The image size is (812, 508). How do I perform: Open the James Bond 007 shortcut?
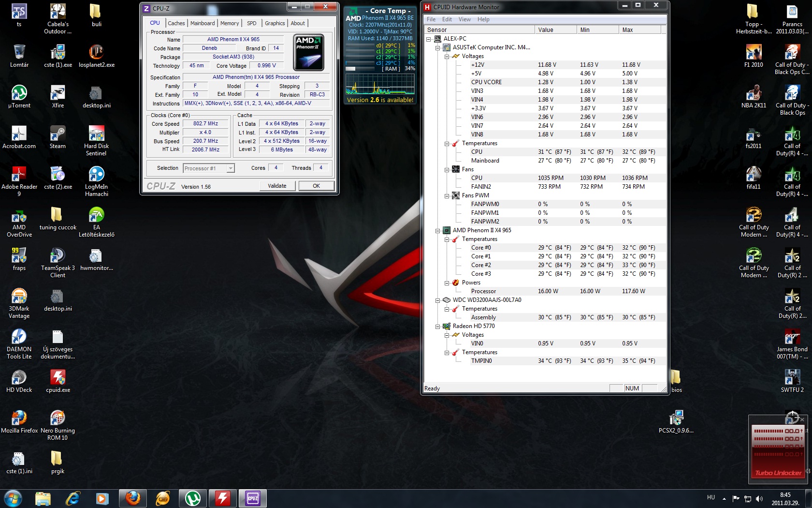792,344
